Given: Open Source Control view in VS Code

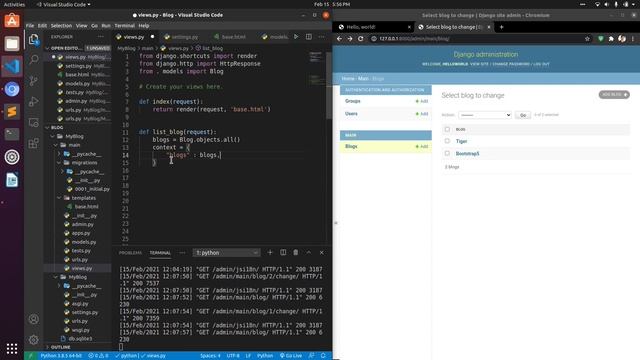Looking at the screenshot, I should click(x=34, y=80).
